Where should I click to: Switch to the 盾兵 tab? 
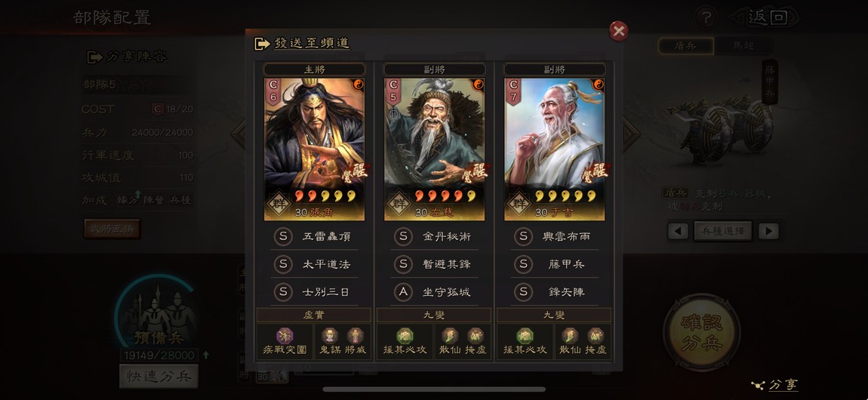click(685, 47)
